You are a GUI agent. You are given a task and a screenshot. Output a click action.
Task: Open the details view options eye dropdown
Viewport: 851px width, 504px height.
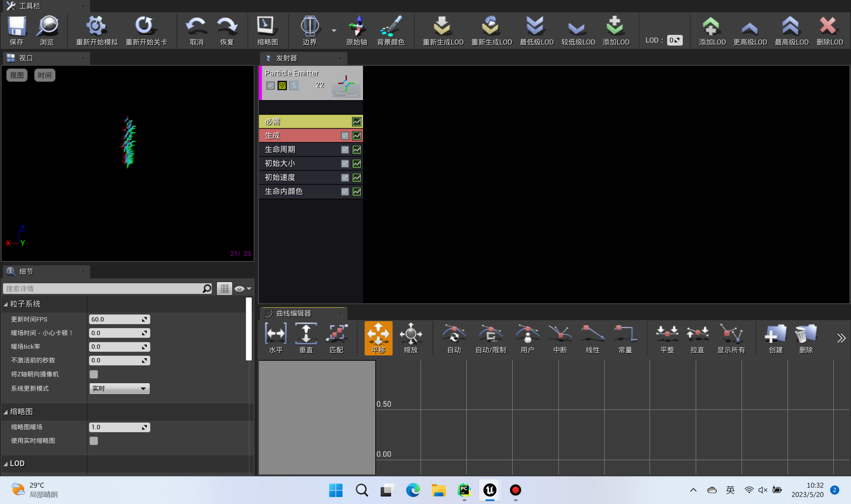click(x=243, y=289)
